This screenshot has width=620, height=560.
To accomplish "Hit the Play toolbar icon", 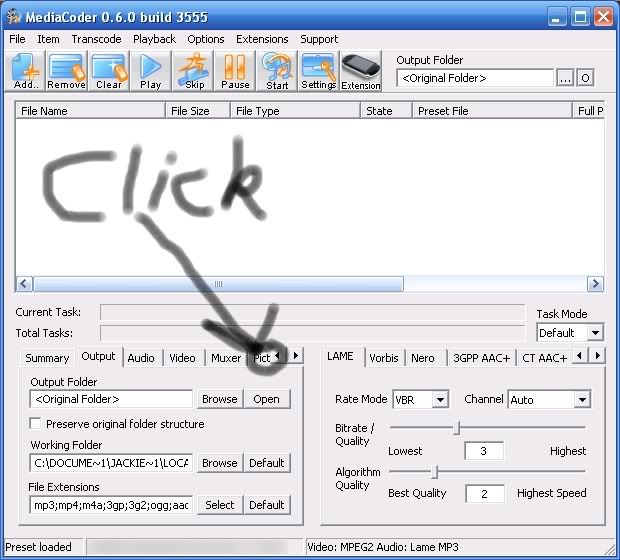I will [150, 71].
